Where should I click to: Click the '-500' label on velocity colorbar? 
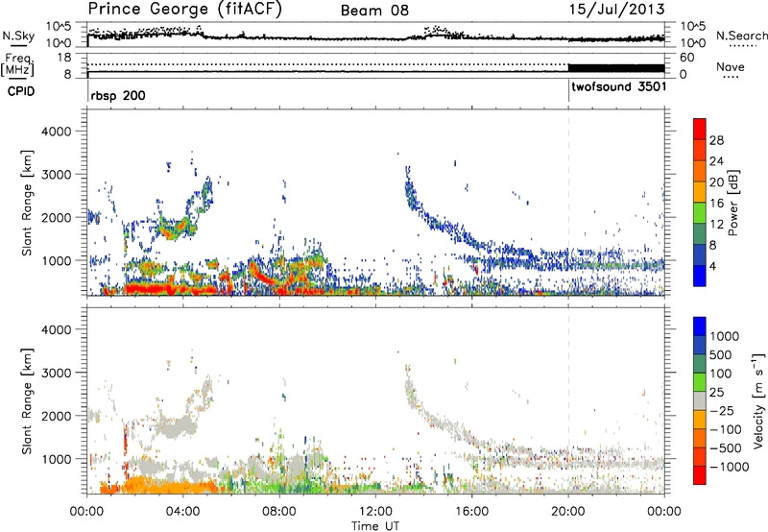pos(725,447)
